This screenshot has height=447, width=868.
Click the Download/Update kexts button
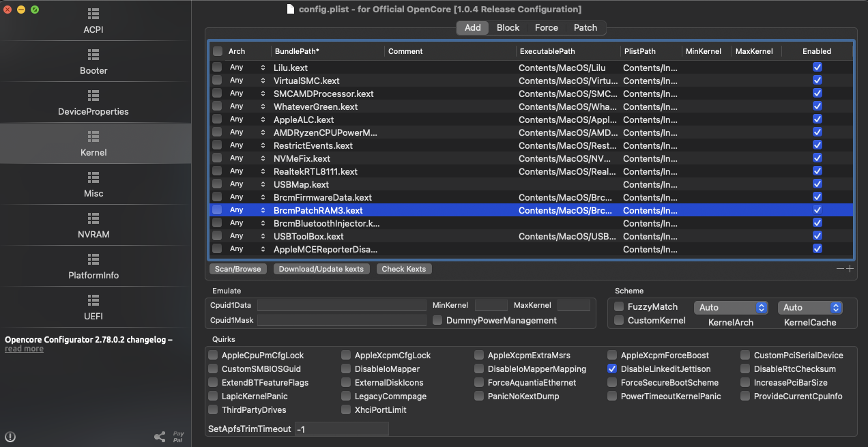tap(321, 269)
